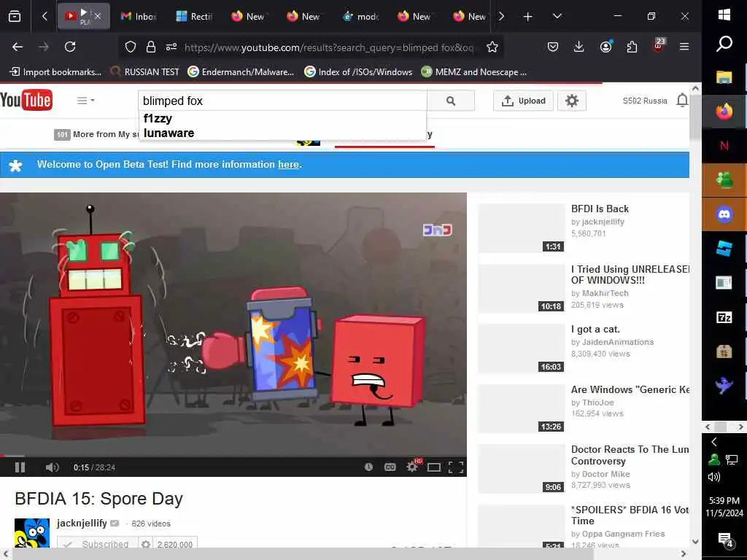747x560 pixels.
Task: Click the magnifier search button
Action: coord(451,101)
